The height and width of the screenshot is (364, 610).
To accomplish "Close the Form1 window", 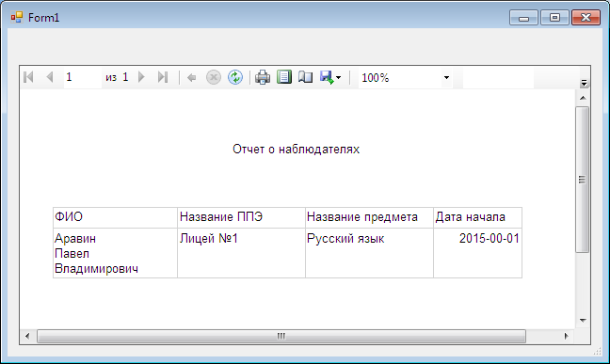I will coord(586,18).
